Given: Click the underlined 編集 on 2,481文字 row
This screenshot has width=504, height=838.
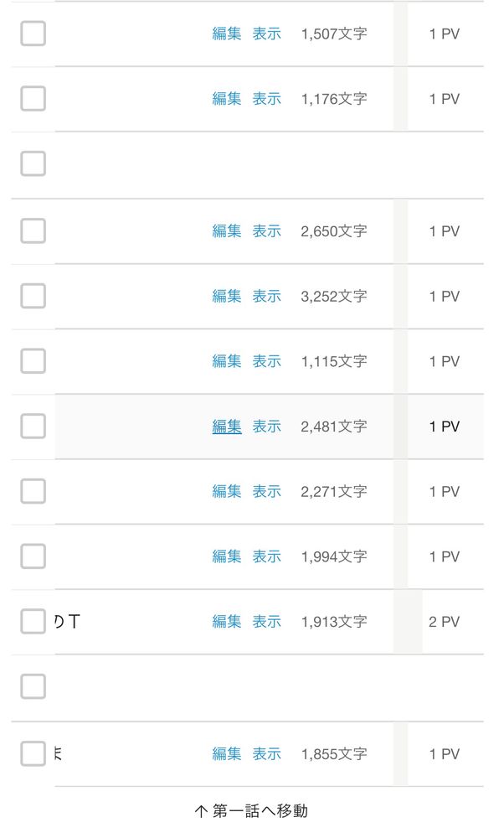Looking at the screenshot, I should 227,427.
